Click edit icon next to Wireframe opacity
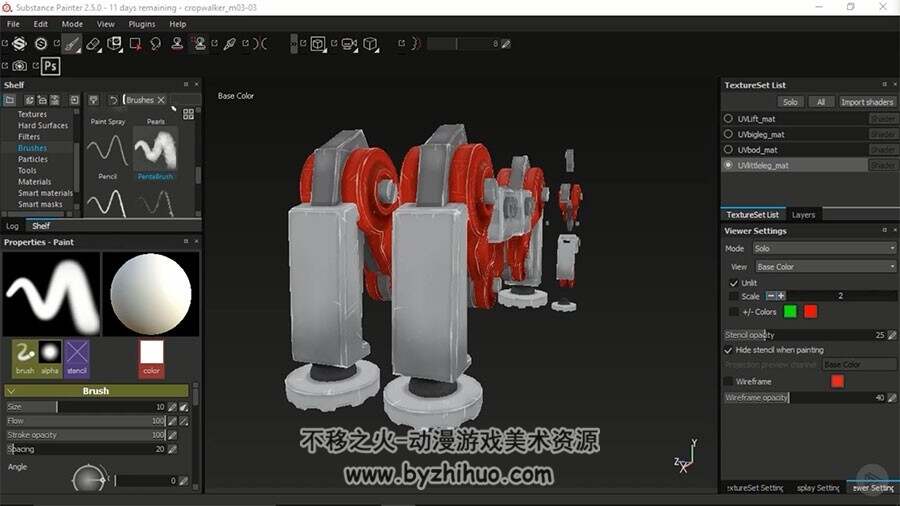Screen dimensions: 900x506 coord(891,398)
